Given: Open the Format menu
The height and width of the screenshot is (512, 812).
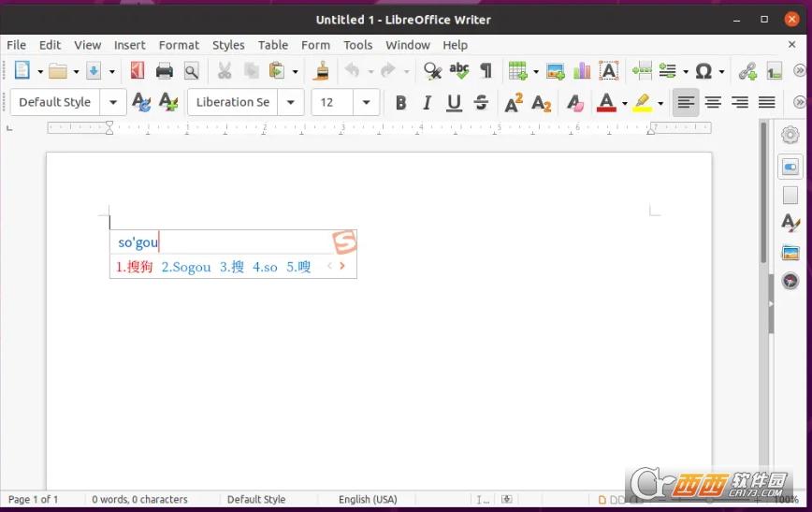Looking at the screenshot, I should [179, 45].
